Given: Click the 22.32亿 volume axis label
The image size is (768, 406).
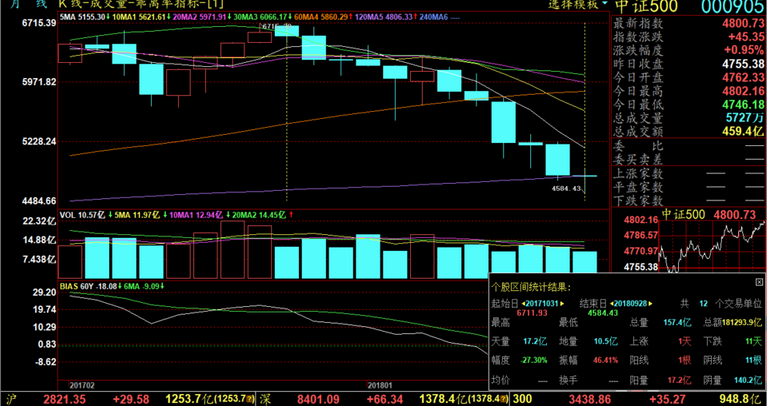Looking at the screenshot, I should [x=39, y=221].
